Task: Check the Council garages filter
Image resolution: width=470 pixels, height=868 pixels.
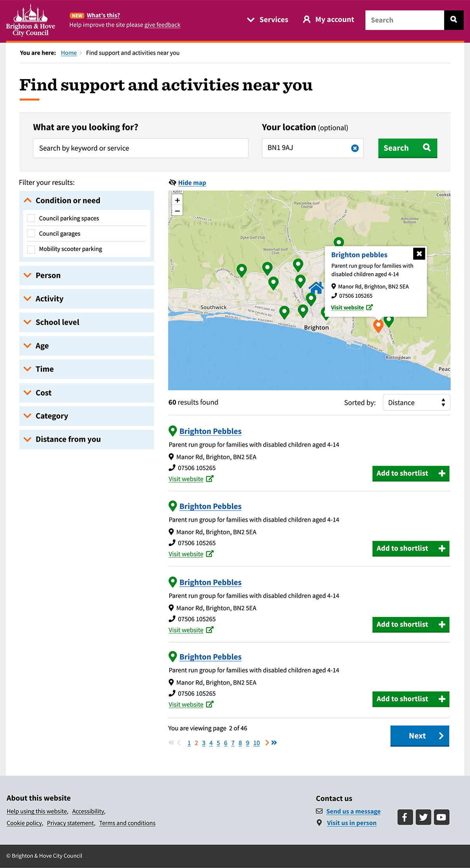Action: pos(31,234)
